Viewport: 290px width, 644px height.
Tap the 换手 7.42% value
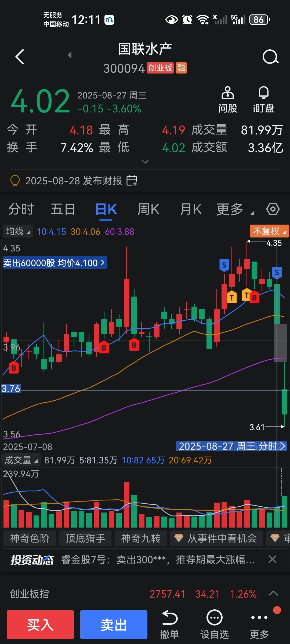(x=77, y=148)
